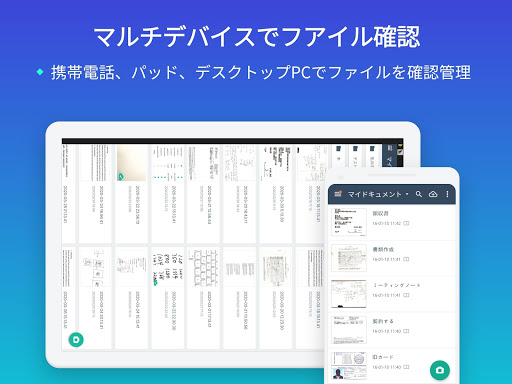This screenshot has height=384, width=512.
Task: Open the 領収書 document thumbnail on phone
Action: (x=349, y=222)
